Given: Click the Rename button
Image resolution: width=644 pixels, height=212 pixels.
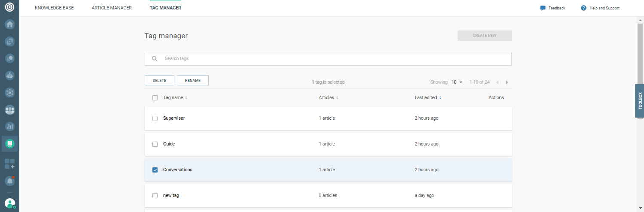Looking at the screenshot, I should pos(193,80).
